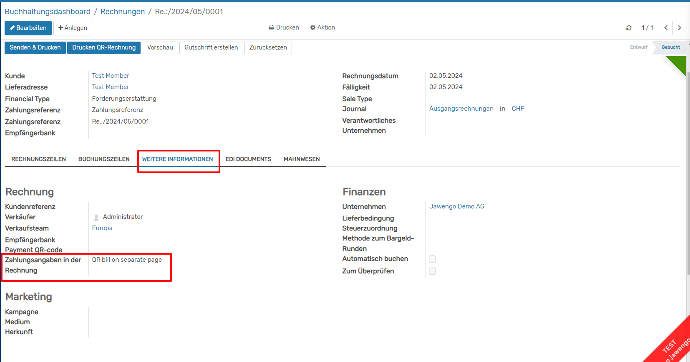Open Rechnungen breadcrumb link
This screenshot has height=362, width=690.
(x=122, y=11)
